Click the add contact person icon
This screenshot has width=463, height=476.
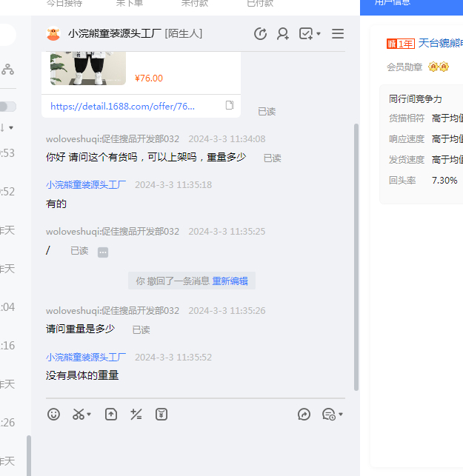283,34
